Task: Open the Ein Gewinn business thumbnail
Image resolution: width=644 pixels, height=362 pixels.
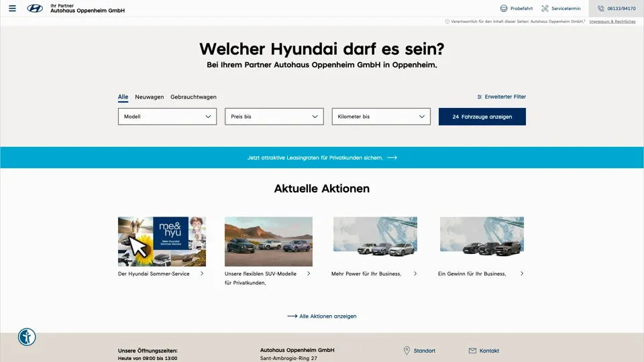Action: coord(482,238)
